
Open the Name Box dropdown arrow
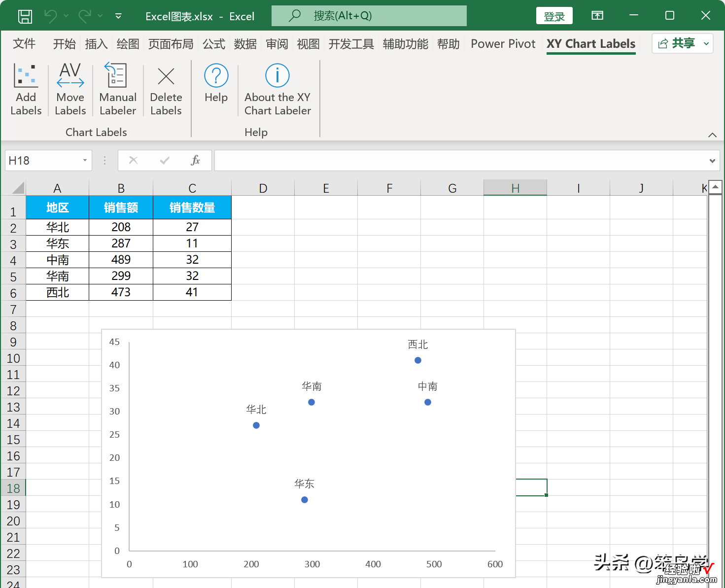pos(85,161)
